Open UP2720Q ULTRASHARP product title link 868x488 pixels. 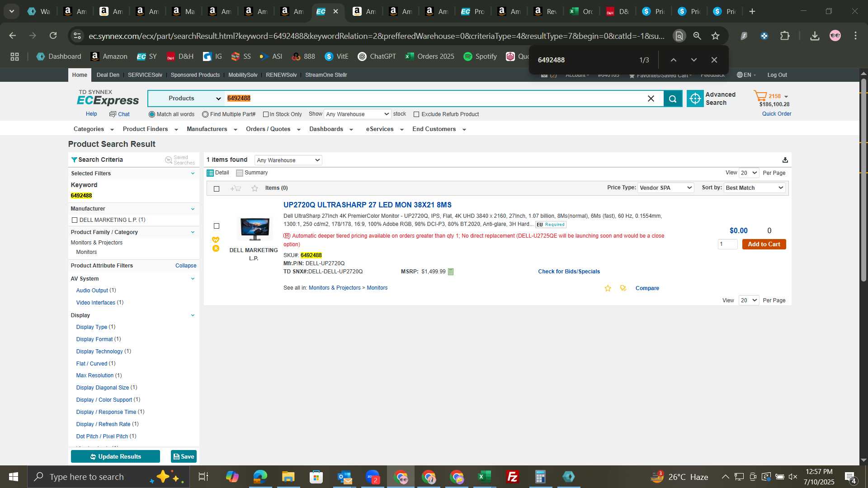(367, 205)
